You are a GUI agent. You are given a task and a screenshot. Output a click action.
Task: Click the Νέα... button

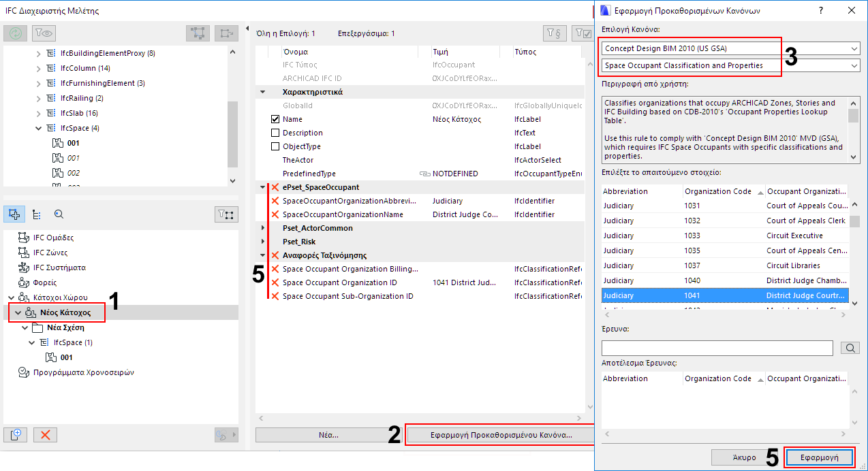328,434
